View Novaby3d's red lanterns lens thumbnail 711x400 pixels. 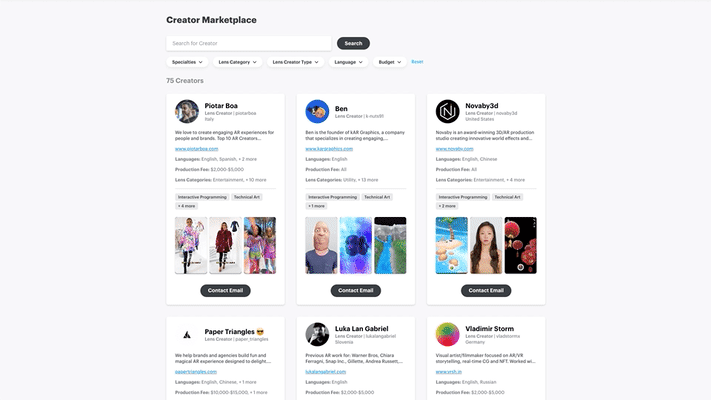click(521, 245)
